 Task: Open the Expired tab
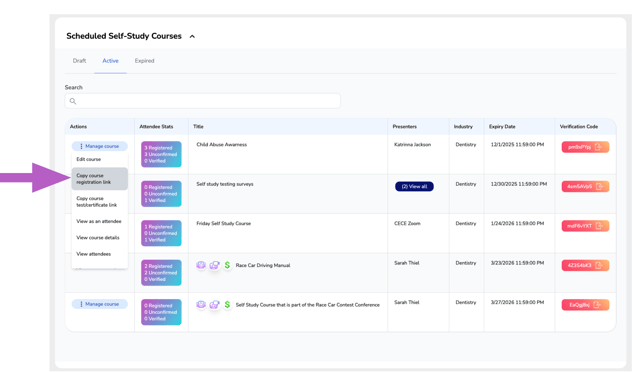point(144,61)
